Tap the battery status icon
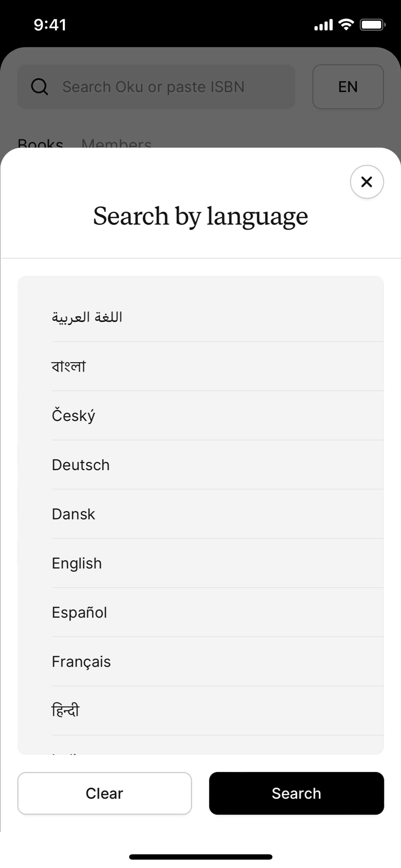The height and width of the screenshot is (868, 401). point(372,25)
